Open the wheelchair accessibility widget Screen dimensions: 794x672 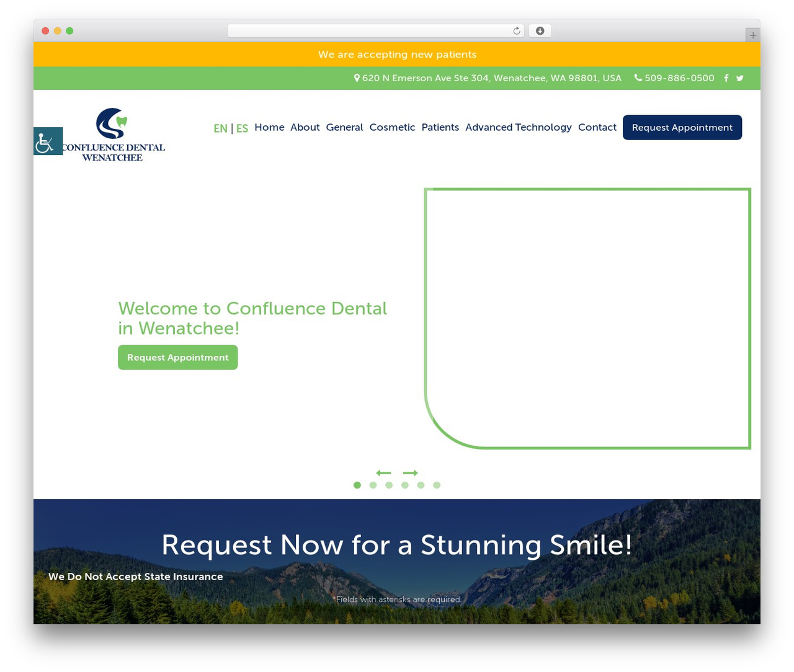tap(48, 141)
